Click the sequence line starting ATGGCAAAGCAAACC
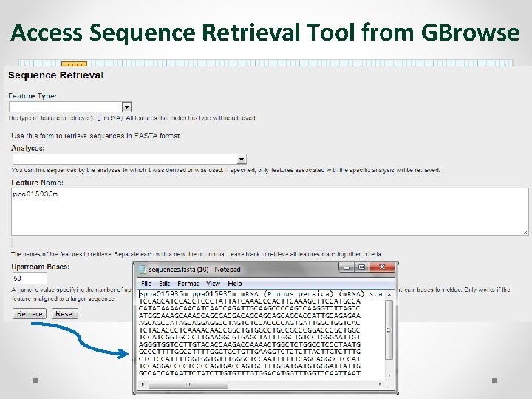This screenshot has height=399, width=532. tap(250, 316)
